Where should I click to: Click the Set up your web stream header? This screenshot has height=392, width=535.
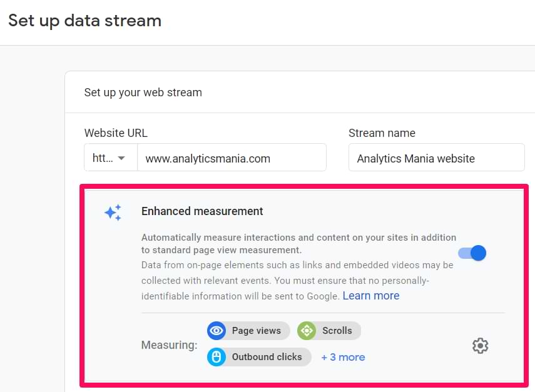pyautogui.click(x=143, y=93)
